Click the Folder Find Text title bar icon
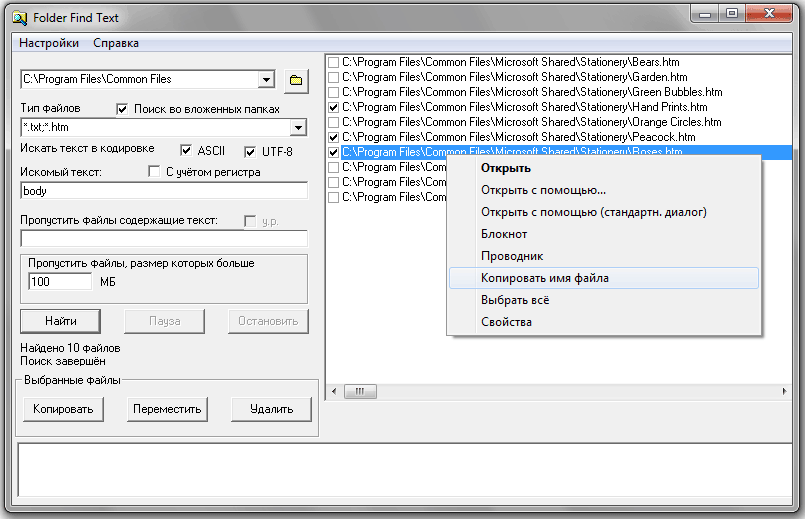Screen dimensions: 805x519 20,18
